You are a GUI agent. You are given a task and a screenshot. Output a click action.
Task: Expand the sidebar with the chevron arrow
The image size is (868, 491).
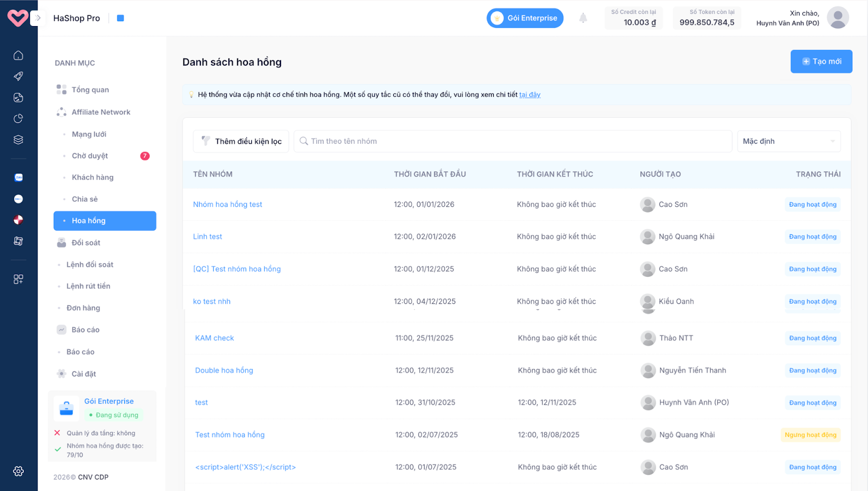click(x=38, y=18)
